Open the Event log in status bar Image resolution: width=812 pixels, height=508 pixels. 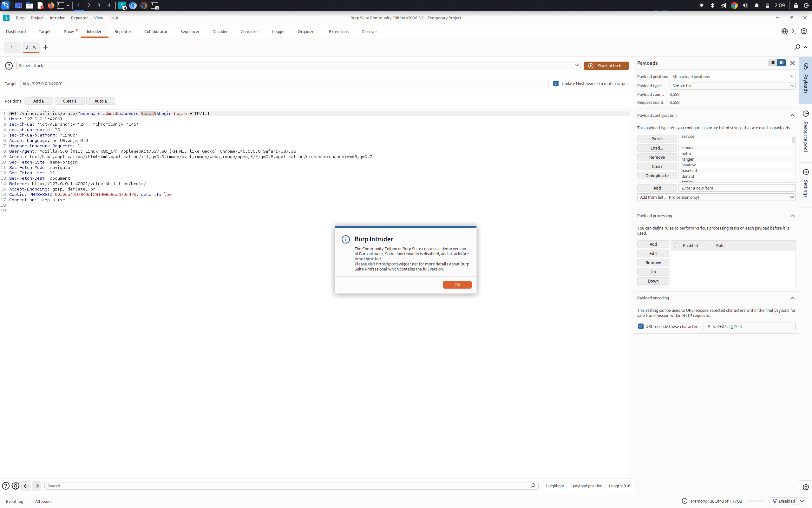(x=15, y=501)
